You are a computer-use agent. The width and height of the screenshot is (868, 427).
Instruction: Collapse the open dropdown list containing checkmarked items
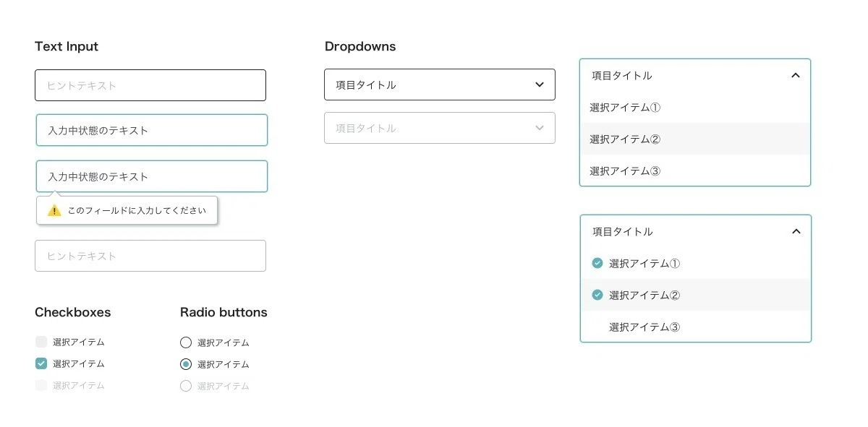pyautogui.click(x=796, y=231)
